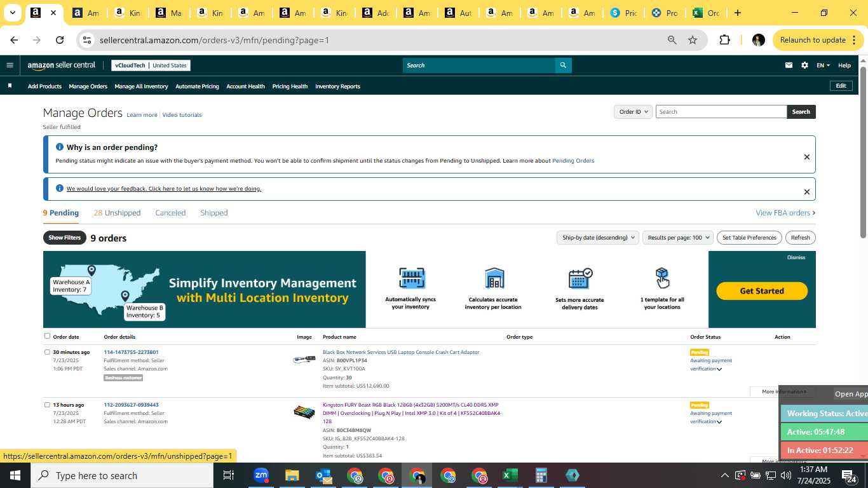Open order link 114-1473755-2273801
The width and height of the screenshot is (868, 488).
tap(132, 352)
